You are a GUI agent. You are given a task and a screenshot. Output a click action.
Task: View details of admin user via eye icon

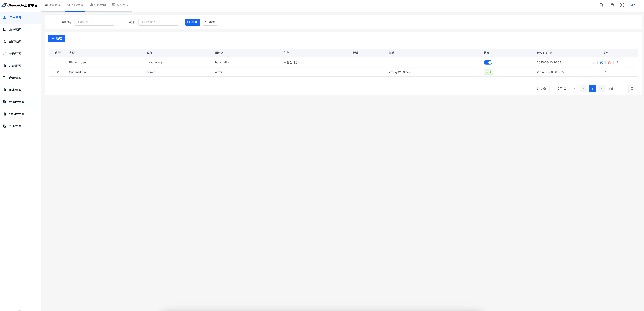coord(605,72)
